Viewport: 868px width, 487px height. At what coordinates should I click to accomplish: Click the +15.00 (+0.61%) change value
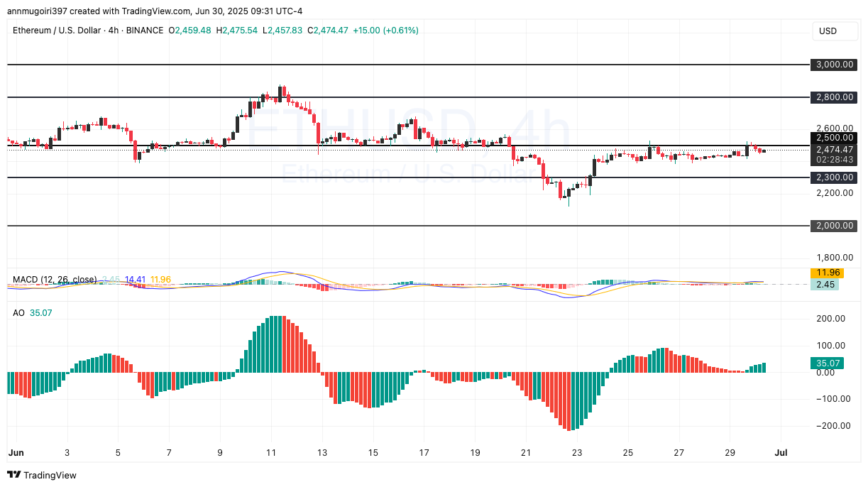click(x=385, y=31)
